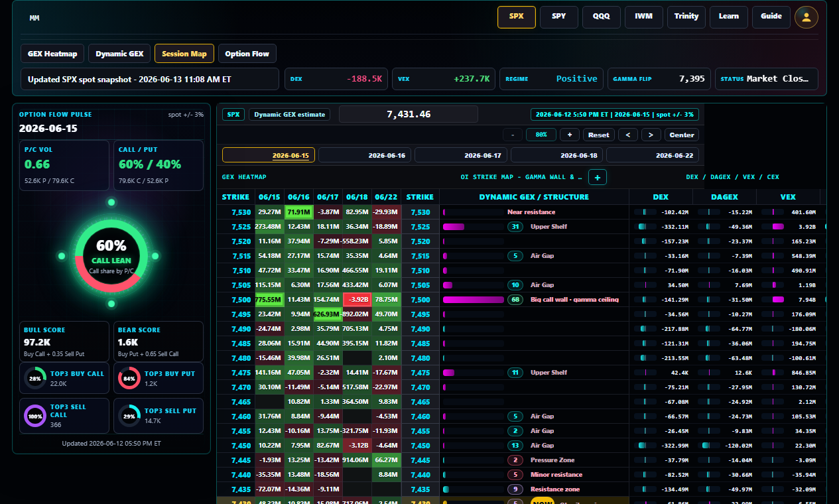
Task: Reset the heatmap zoom
Action: (599, 135)
